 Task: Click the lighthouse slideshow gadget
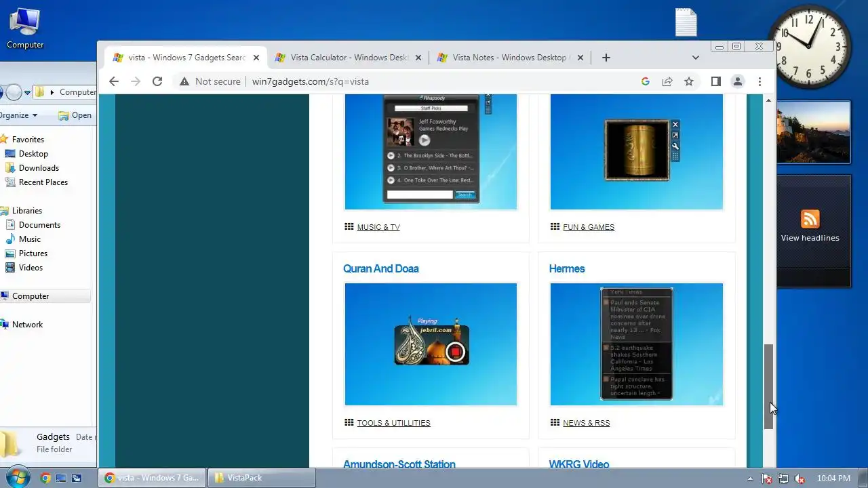(813, 132)
